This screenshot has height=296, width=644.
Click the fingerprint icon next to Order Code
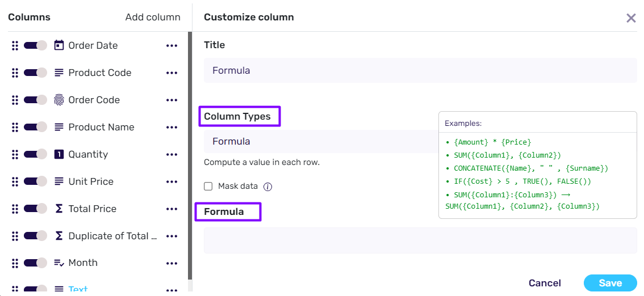point(59,100)
